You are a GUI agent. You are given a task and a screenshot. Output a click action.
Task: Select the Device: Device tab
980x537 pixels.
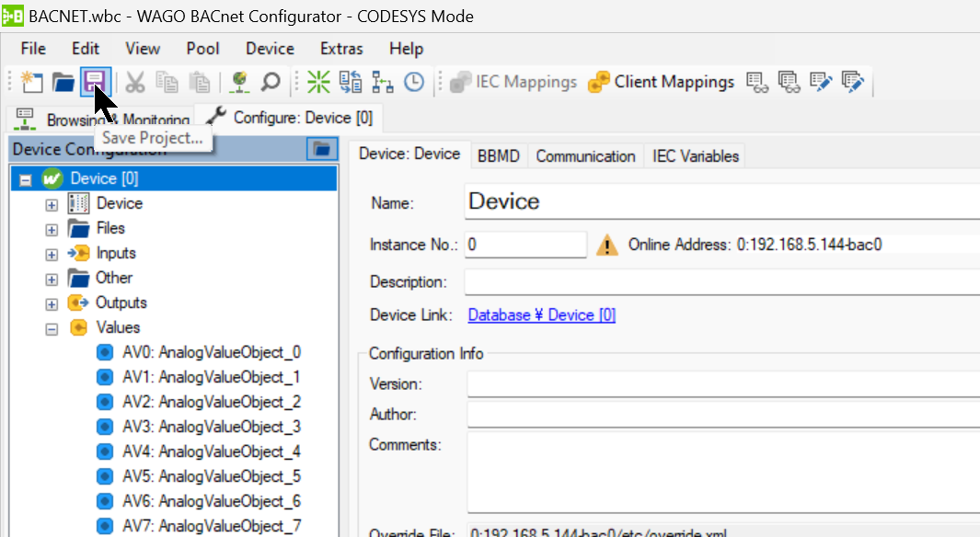point(409,154)
